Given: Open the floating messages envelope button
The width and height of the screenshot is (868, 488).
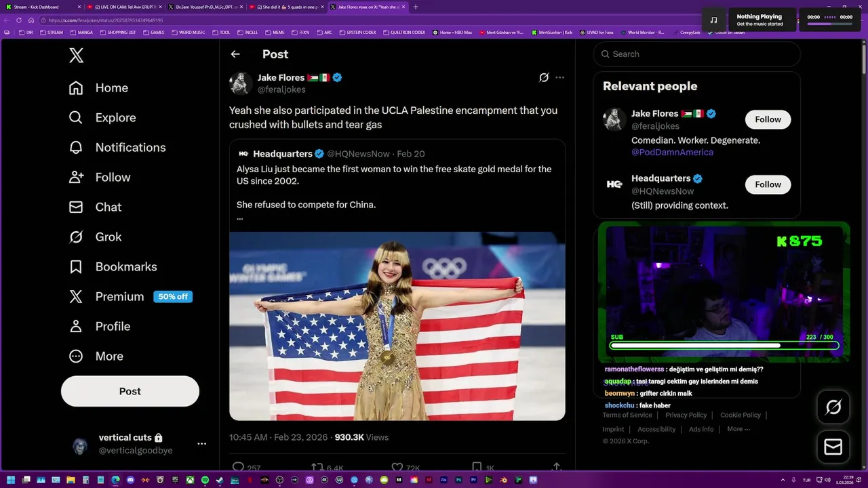Looking at the screenshot, I should click(x=833, y=447).
